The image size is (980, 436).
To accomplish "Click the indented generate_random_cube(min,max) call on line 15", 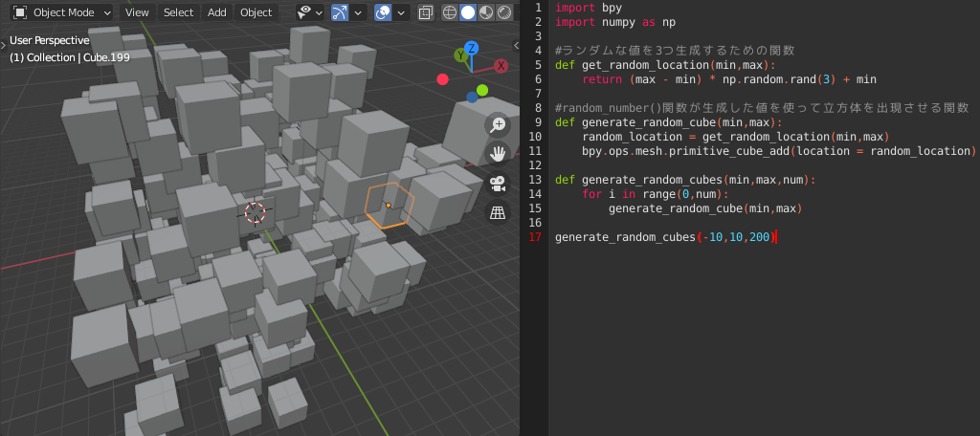I will click(705, 208).
